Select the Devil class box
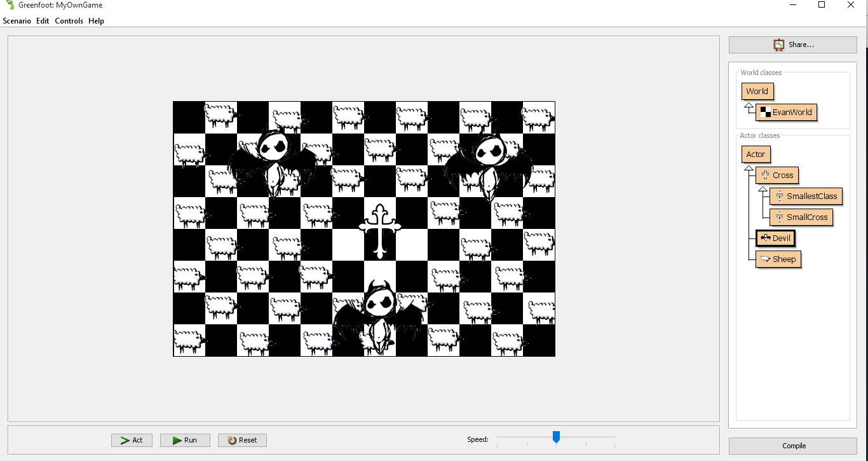 tap(775, 238)
